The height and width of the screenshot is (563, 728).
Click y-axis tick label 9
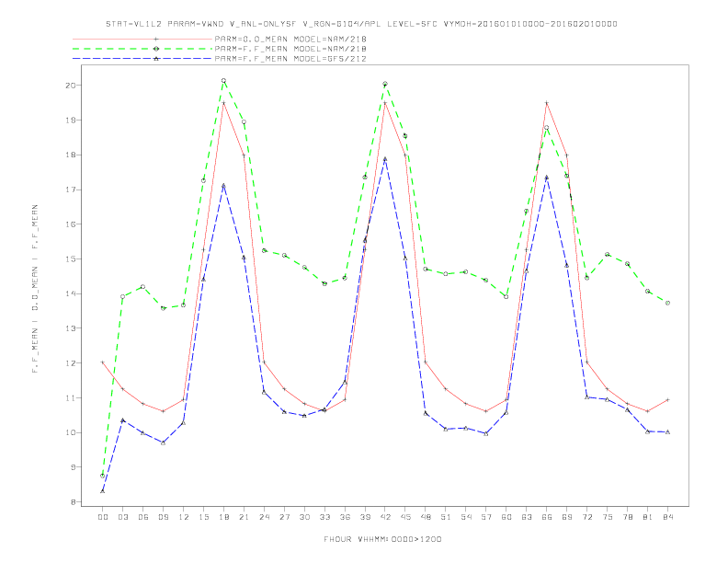pyautogui.click(x=73, y=467)
